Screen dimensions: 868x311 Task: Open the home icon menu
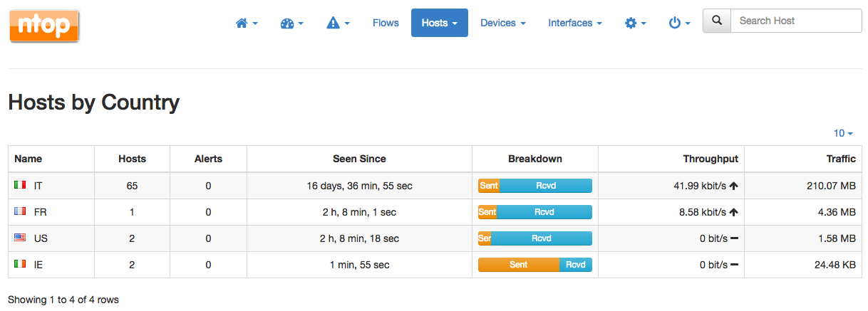click(247, 23)
